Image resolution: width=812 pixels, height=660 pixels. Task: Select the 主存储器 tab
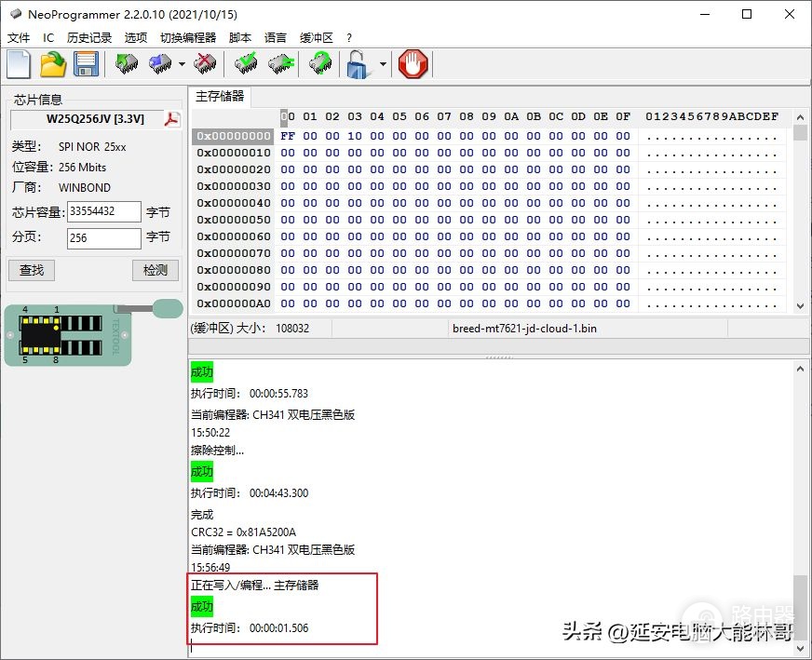(x=220, y=96)
